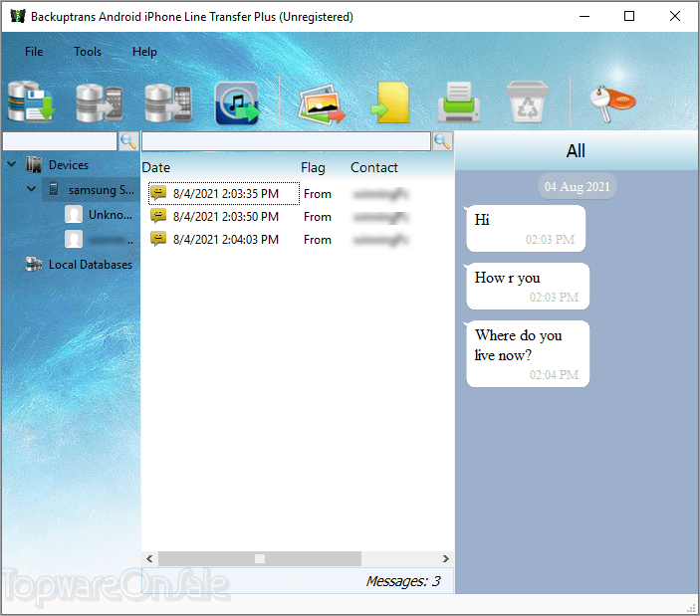Click the scroll right arrow of message list
700x616 pixels.
click(x=445, y=558)
